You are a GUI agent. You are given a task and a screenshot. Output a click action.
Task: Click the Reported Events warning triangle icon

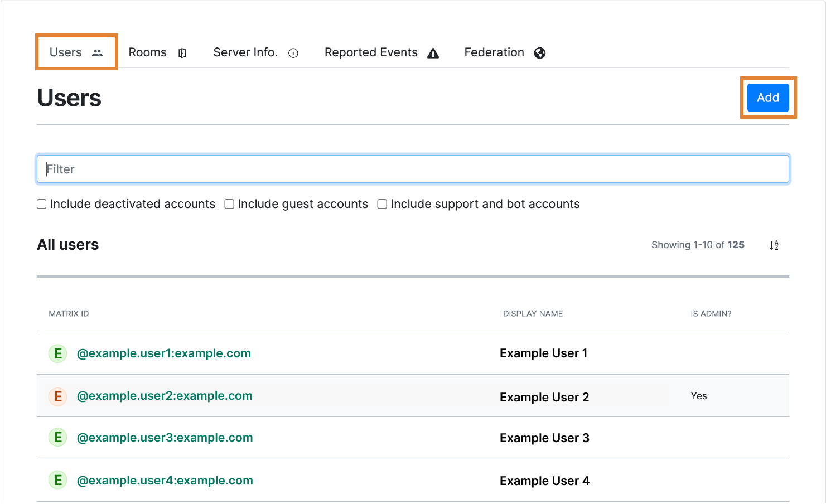433,53
